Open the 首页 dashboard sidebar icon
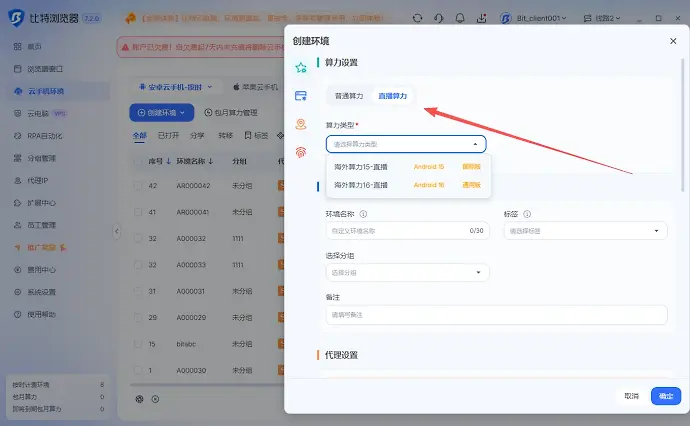This screenshot has width=690, height=426. [18, 46]
